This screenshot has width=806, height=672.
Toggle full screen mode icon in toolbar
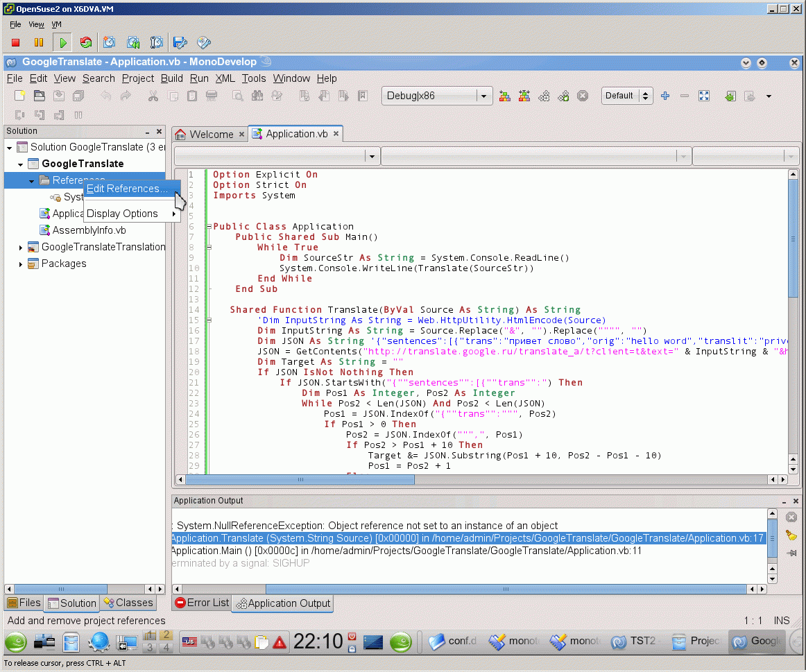pos(704,96)
